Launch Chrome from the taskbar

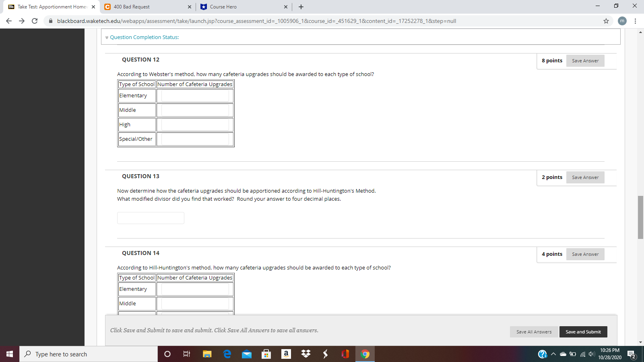coord(365,354)
